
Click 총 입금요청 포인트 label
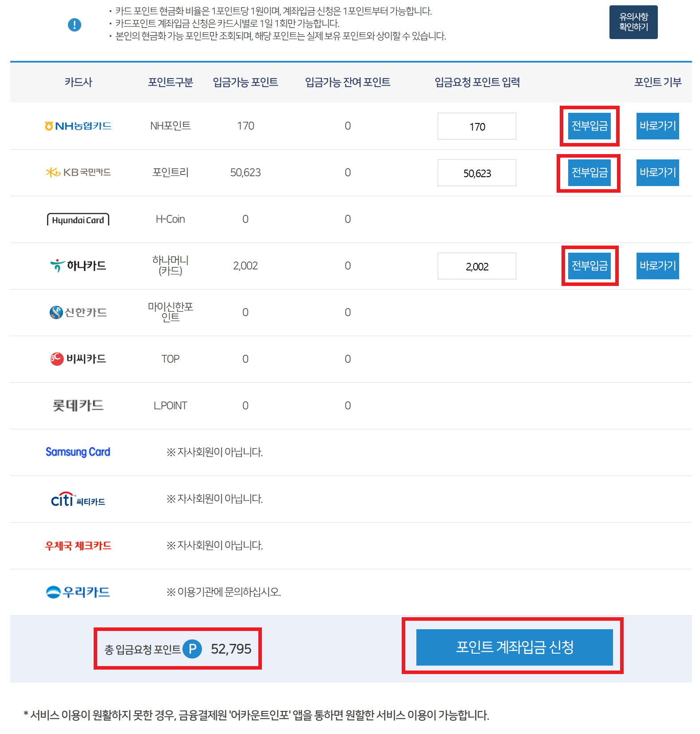tap(142, 650)
